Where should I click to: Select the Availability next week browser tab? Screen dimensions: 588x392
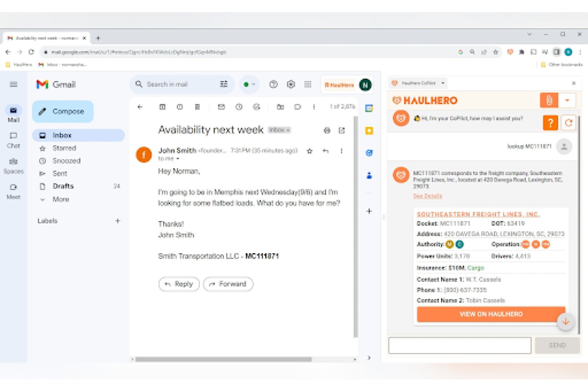pos(46,38)
